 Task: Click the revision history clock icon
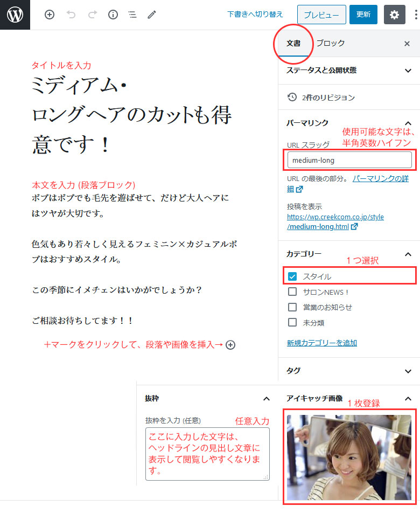pyautogui.click(x=292, y=97)
